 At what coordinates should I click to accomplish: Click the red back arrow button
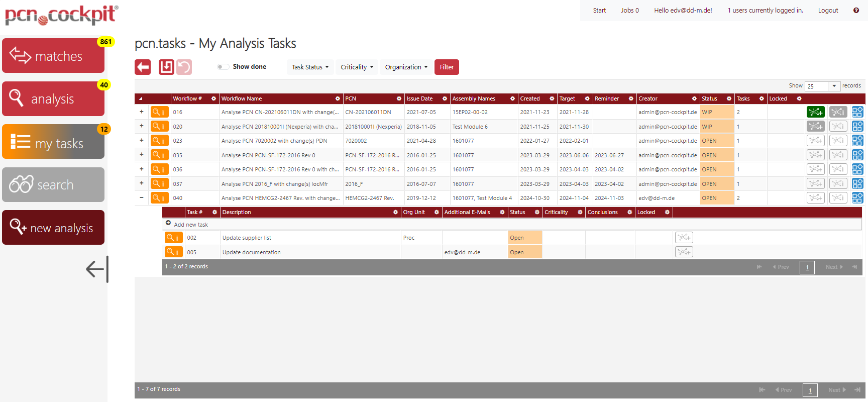pyautogui.click(x=143, y=67)
